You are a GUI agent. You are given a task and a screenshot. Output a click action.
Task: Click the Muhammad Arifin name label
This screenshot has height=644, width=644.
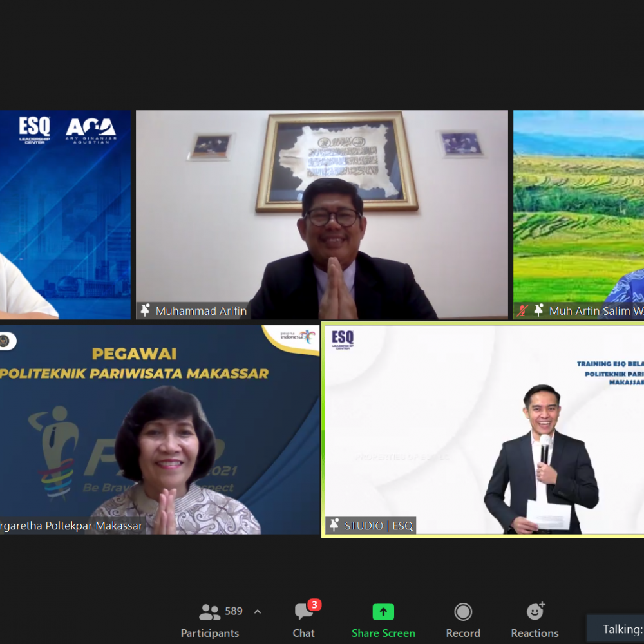(x=201, y=311)
